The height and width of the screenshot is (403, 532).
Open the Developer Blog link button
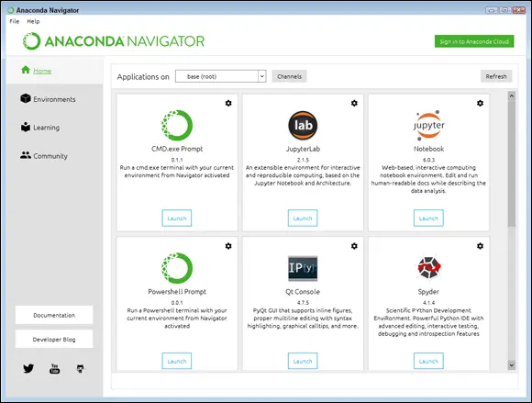54,339
